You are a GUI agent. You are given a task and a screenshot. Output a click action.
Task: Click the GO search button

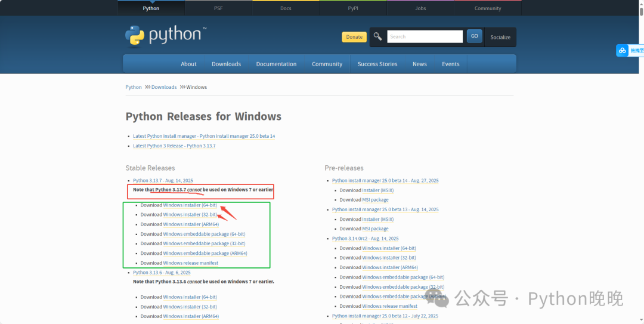[475, 36]
